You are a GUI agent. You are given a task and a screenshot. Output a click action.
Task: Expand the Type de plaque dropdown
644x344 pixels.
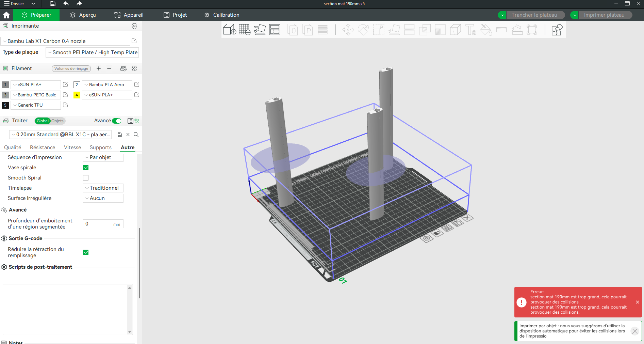pos(92,52)
